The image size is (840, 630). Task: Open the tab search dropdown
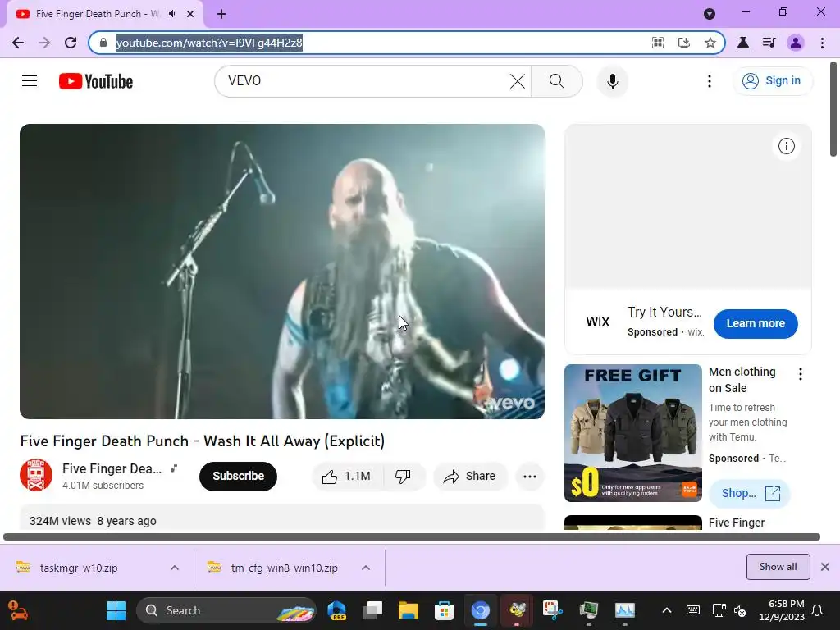tap(710, 14)
